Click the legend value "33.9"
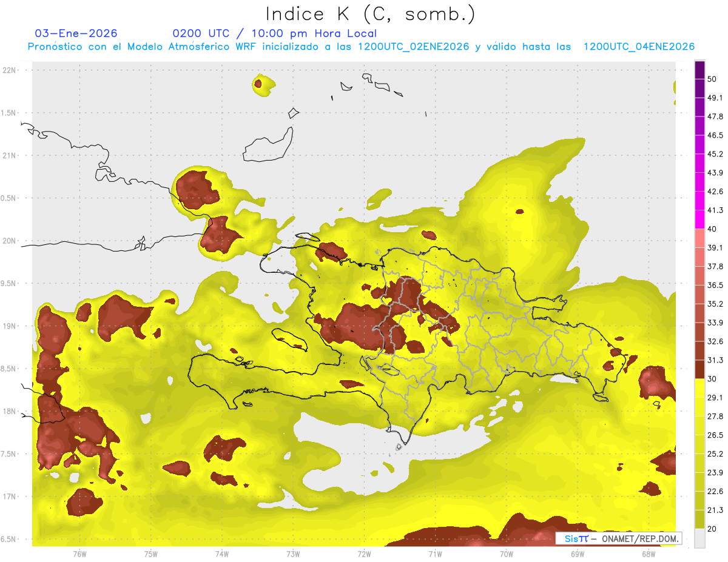Viewport: 728px width, 562px height. click(x=715, y=323)
